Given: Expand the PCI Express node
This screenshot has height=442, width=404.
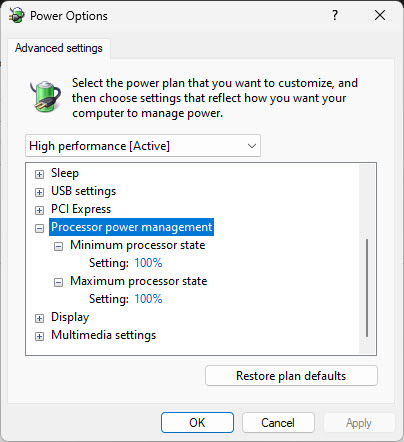Looking at the screenshot, I should click(39, 210).
